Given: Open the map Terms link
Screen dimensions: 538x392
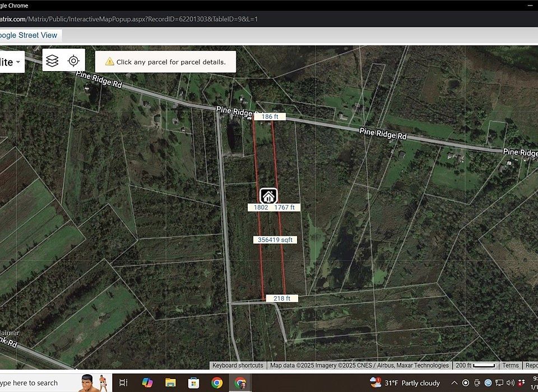Looking at the screenshot, I should coord(510,365).
